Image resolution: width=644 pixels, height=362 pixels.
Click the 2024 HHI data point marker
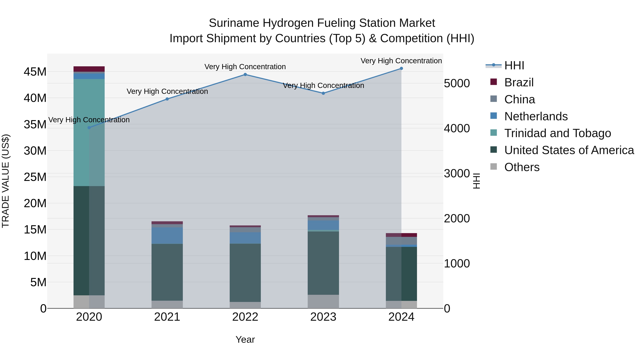(x=401, y=68)
